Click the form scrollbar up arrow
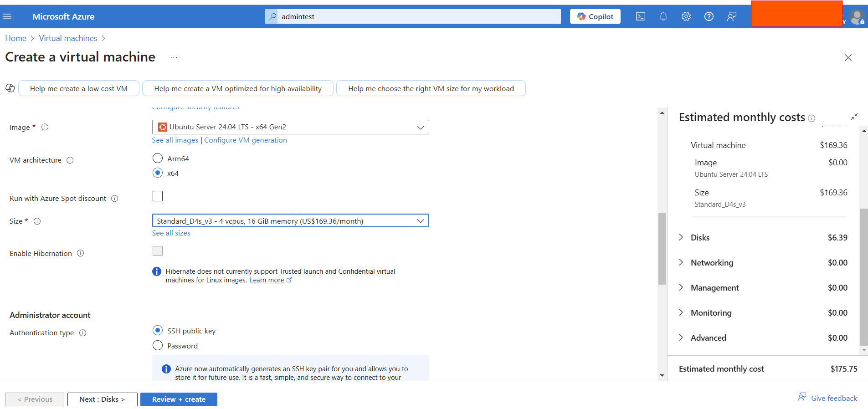 click(663, 112)
